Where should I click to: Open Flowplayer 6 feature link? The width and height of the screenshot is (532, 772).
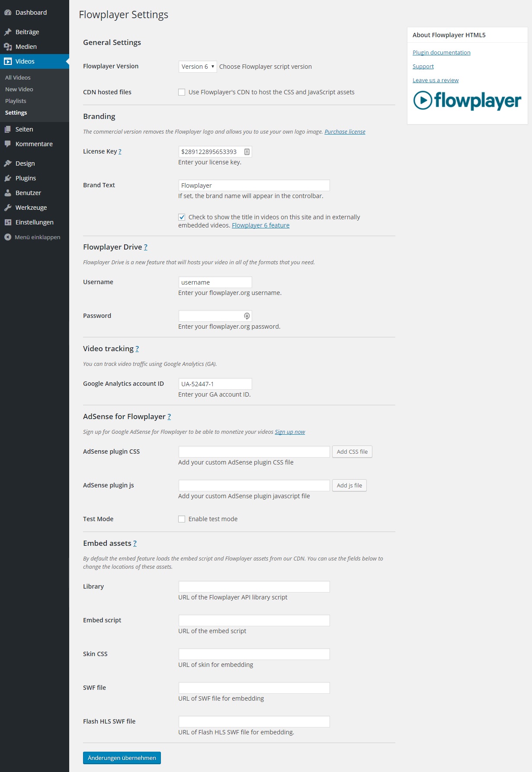(260, 225)
